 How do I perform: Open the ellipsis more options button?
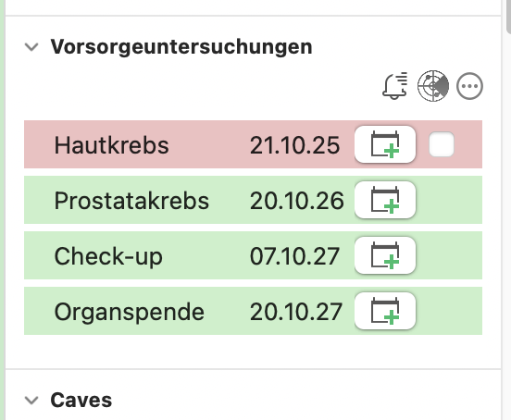[x=469, y=86]
